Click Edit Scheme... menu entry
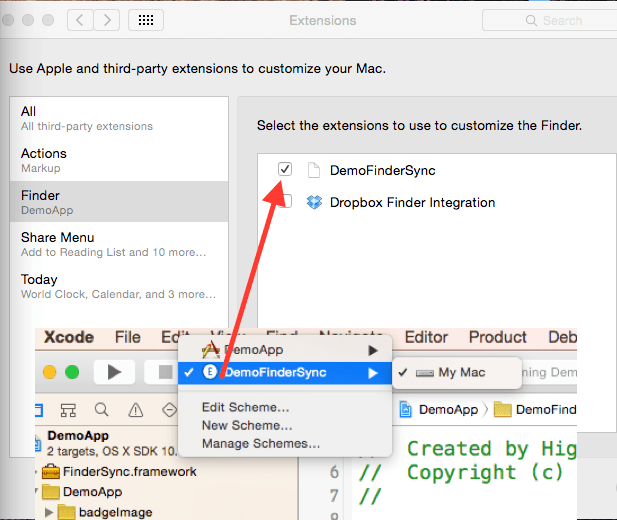617x520 pixels. [245, 407]
